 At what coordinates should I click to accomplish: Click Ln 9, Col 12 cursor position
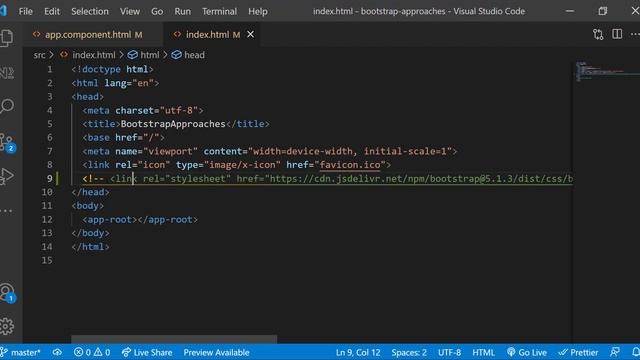[358, 352]
